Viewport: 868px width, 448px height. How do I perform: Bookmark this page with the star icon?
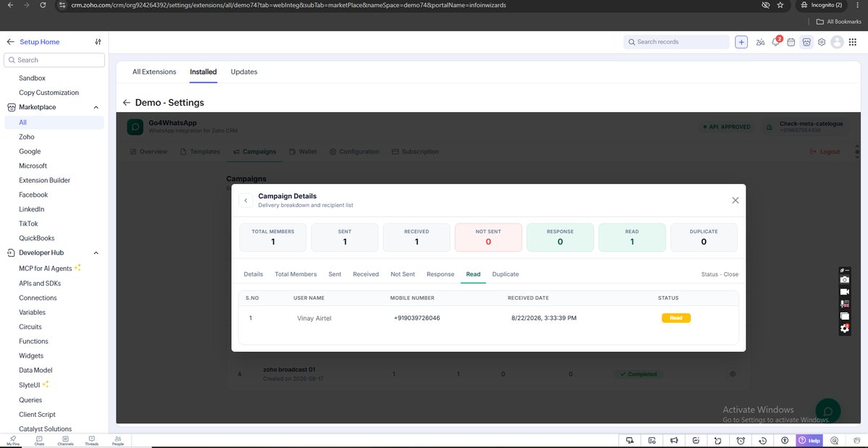click(x=780, y=5)
